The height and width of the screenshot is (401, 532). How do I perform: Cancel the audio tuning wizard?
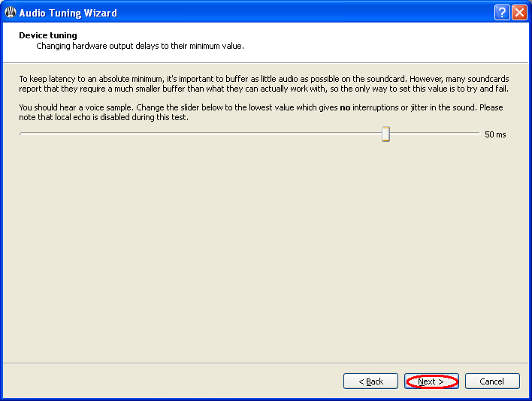pyautogui.click(x=492, y=381)
